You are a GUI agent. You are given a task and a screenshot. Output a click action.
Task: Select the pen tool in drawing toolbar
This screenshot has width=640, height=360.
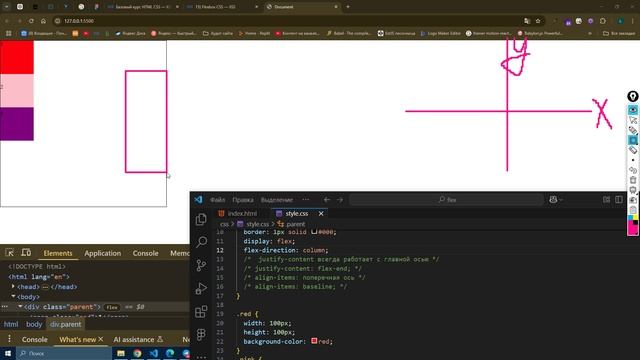click(633, 130)
